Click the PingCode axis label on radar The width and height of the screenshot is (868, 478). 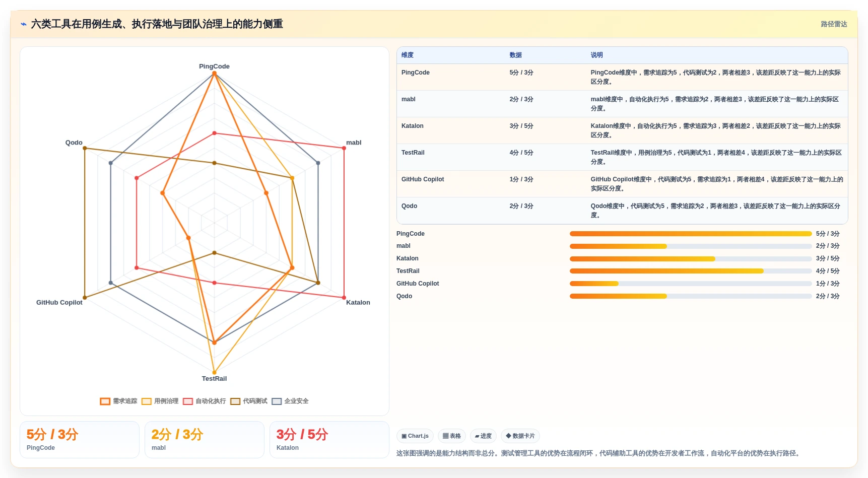(214, 66)
